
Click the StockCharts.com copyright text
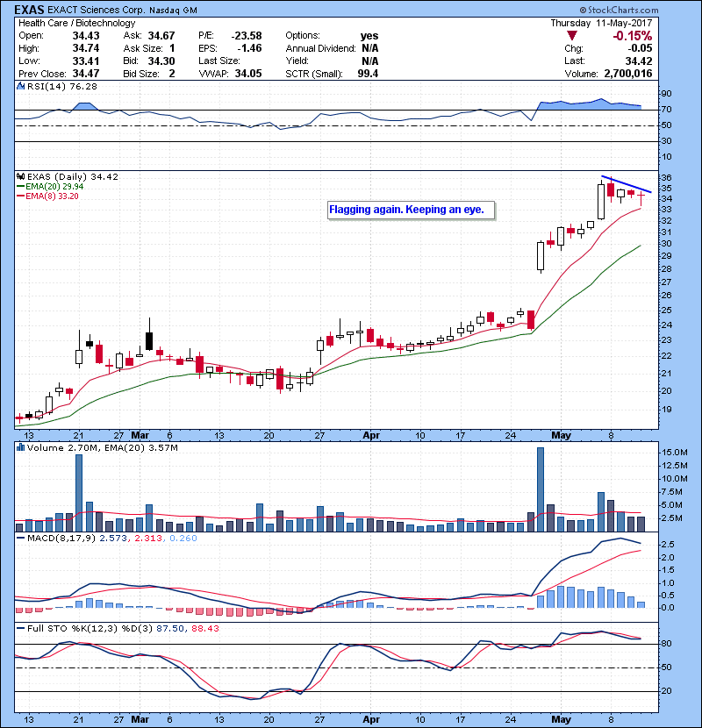(619, 10)
